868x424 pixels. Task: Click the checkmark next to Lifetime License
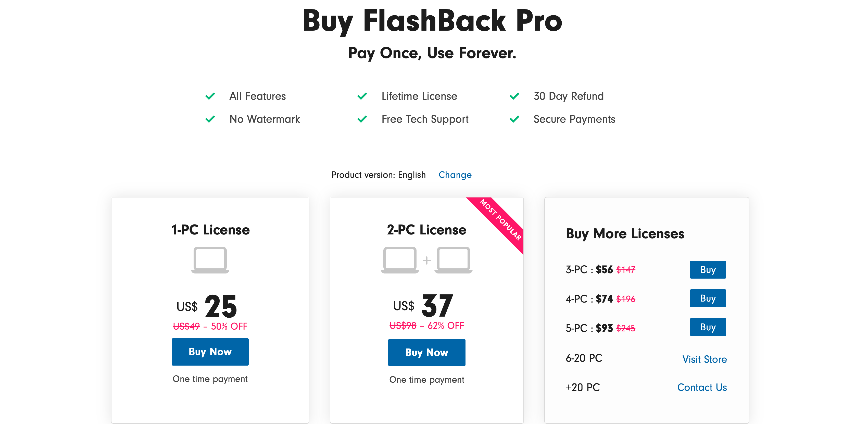[x=362, y=96]
